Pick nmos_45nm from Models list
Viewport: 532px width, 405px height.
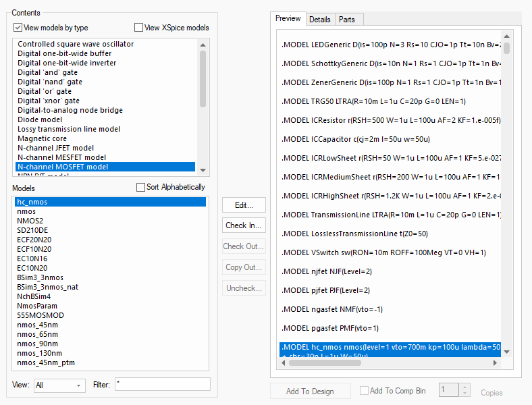pos(37,325)
